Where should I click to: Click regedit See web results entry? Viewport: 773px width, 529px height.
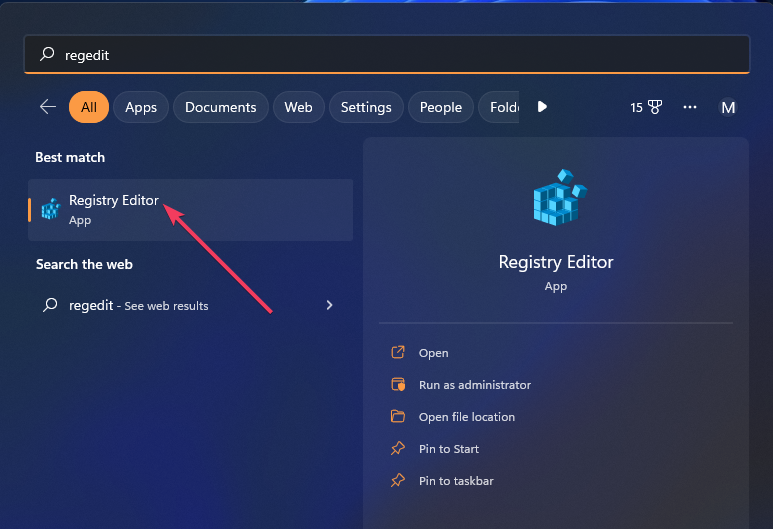click(x=190, y=305)
